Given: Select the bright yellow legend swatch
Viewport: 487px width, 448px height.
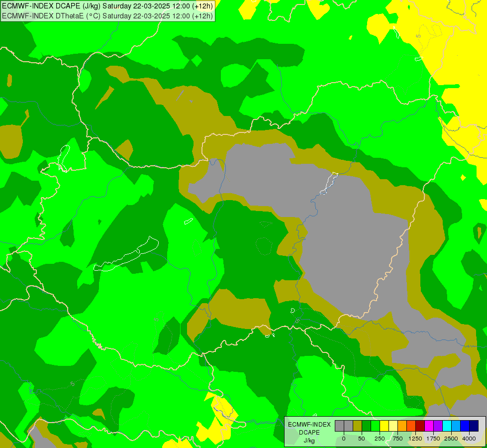Looking at the screenshot, I should pos(384,426).
